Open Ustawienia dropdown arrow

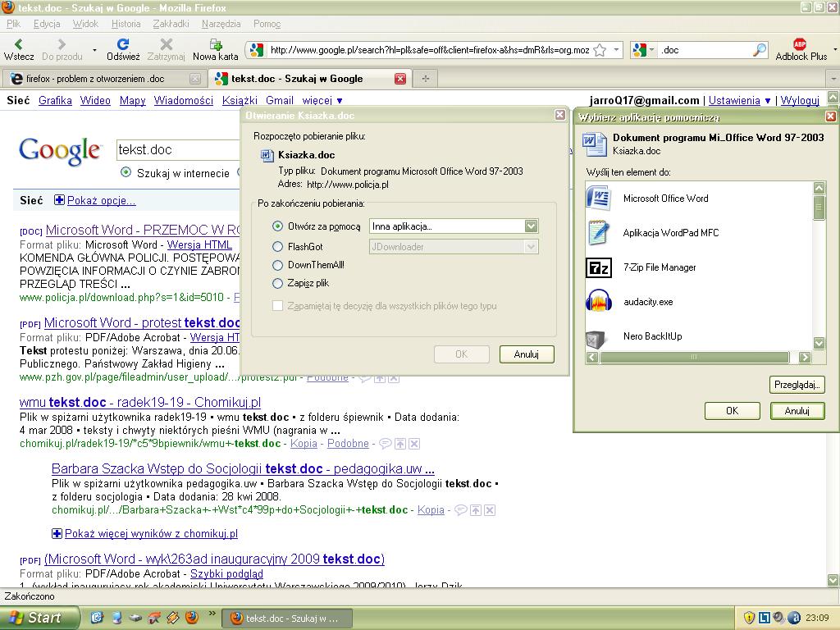pos(768,101)
